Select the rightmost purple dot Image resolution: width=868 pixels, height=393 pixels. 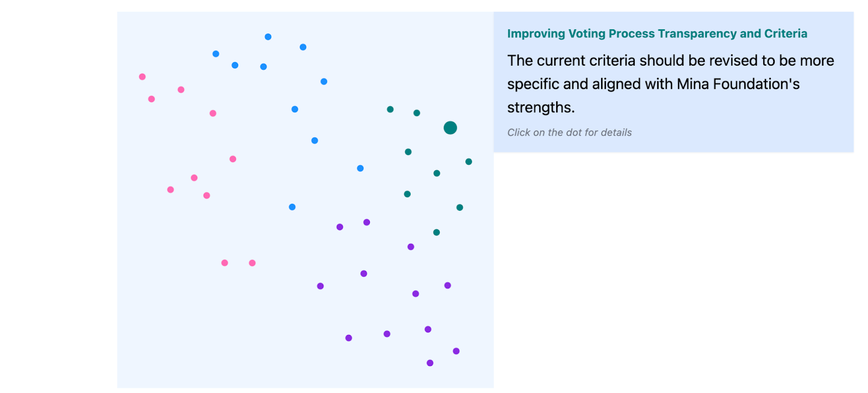pos(456,351)
